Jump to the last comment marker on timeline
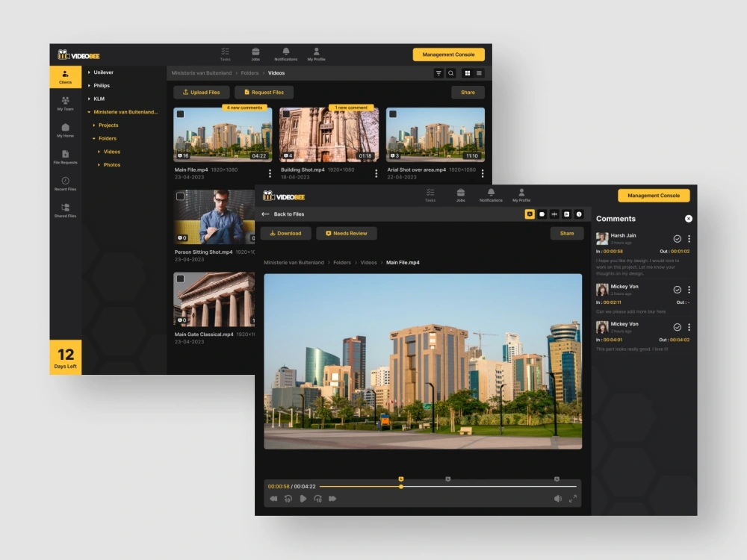747x560 pixels. coord(557,479)
